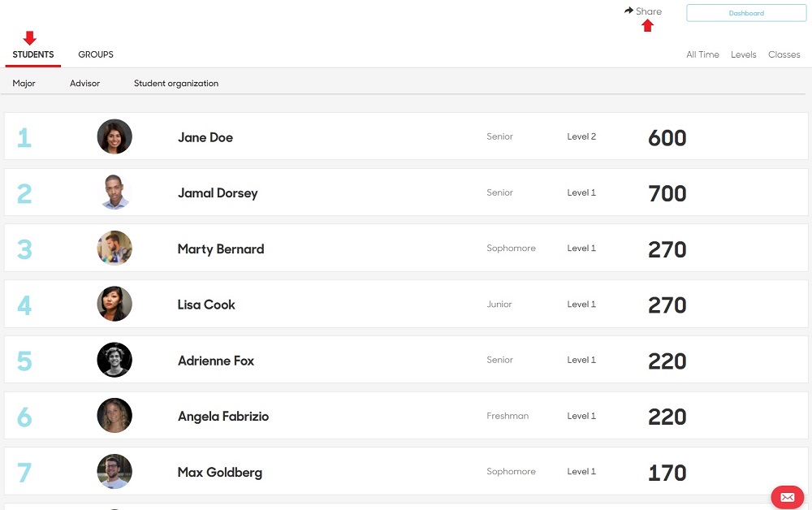Open the Classes view
Screen dimensions: 812x510
[784, 54]
